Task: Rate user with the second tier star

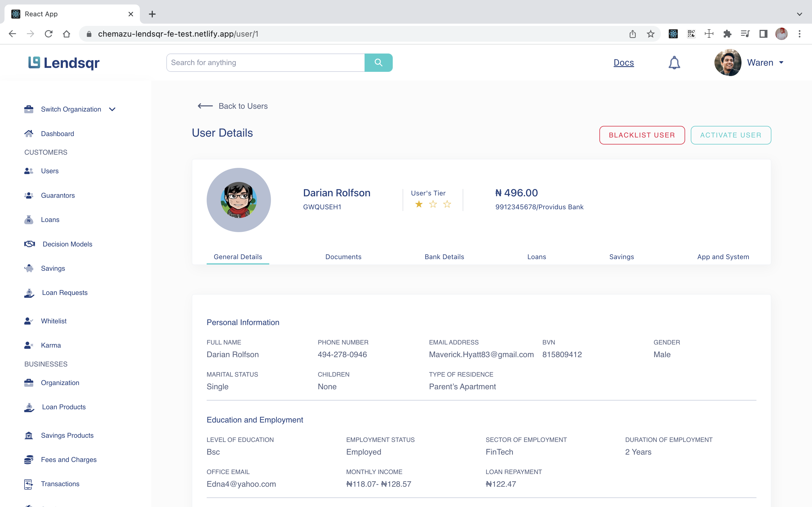Action: pos(433,204)
